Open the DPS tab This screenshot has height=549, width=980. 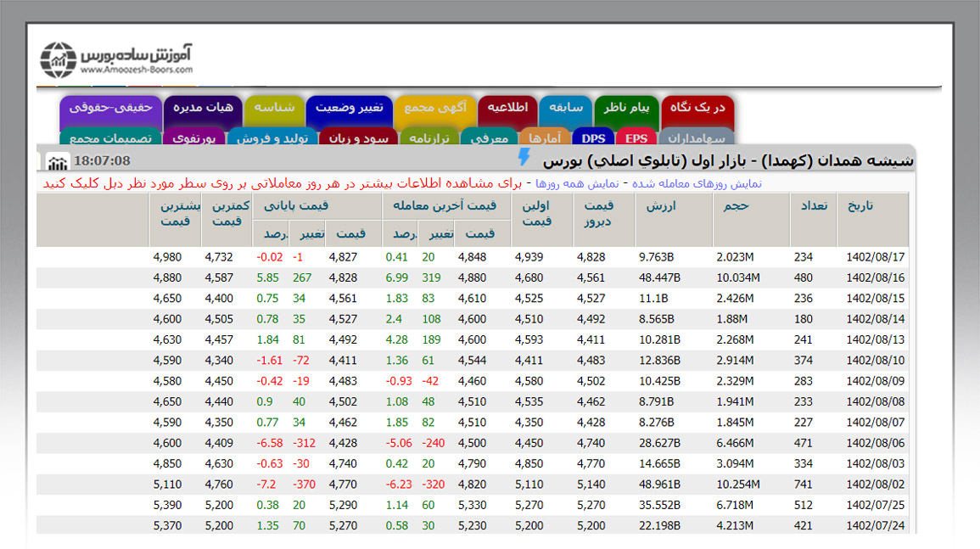[x=593, y=138]
